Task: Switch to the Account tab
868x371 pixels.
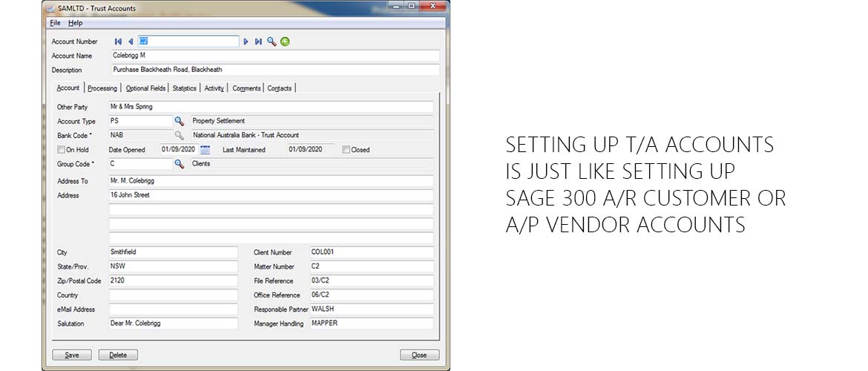Action: (68, 88)
